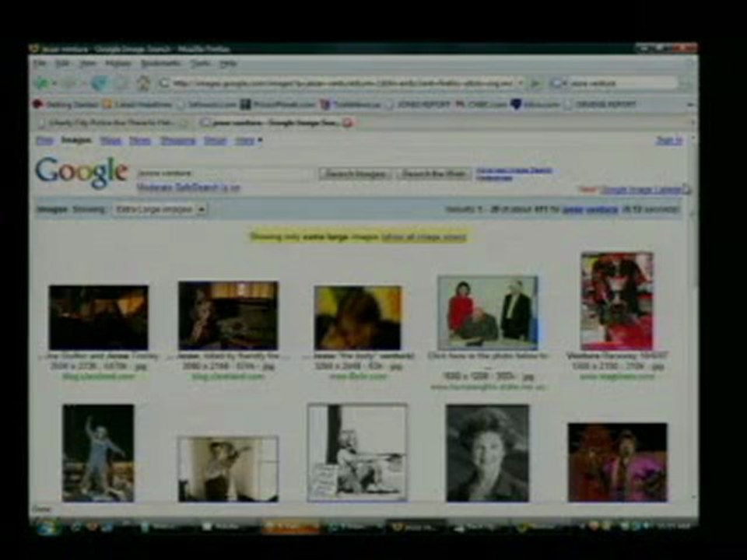Open the Extra Large images size dropdown
The height and width of the screenshot is (560, 747).
(x=160, y=209)
